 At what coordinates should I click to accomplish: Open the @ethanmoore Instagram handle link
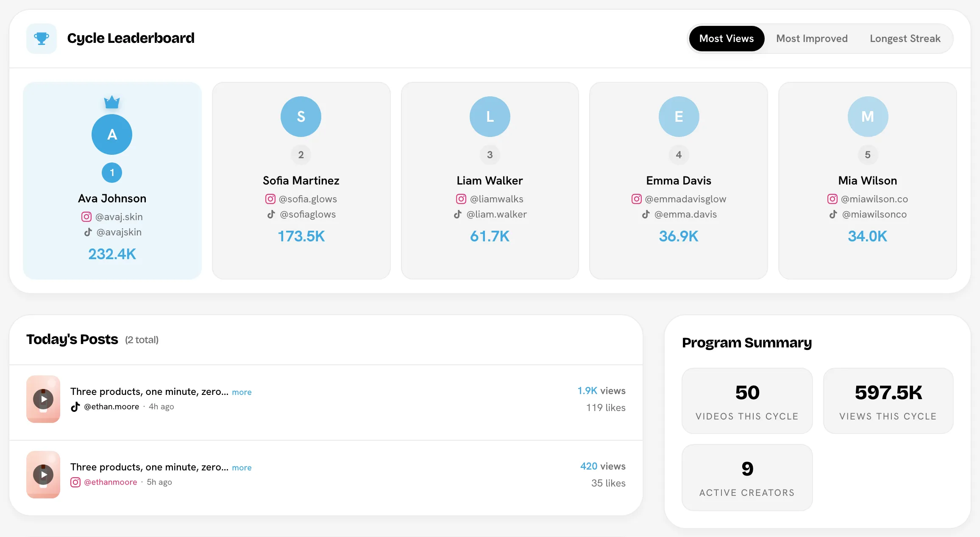pyautogui.click(x=111, y=482)
